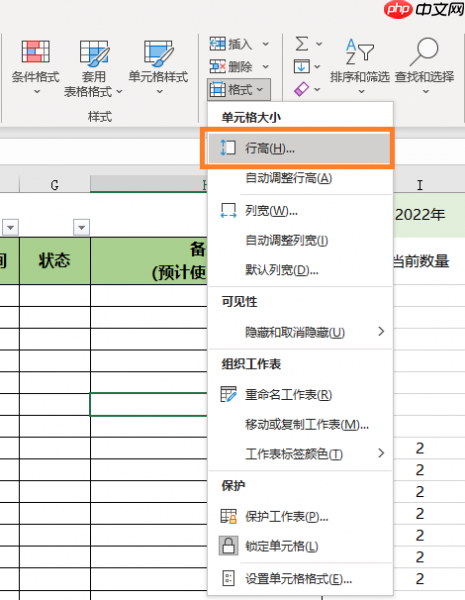465x600 pixels.
Task: Open 工作表标签颜色(T) submenu
Action: pos(301,454)
